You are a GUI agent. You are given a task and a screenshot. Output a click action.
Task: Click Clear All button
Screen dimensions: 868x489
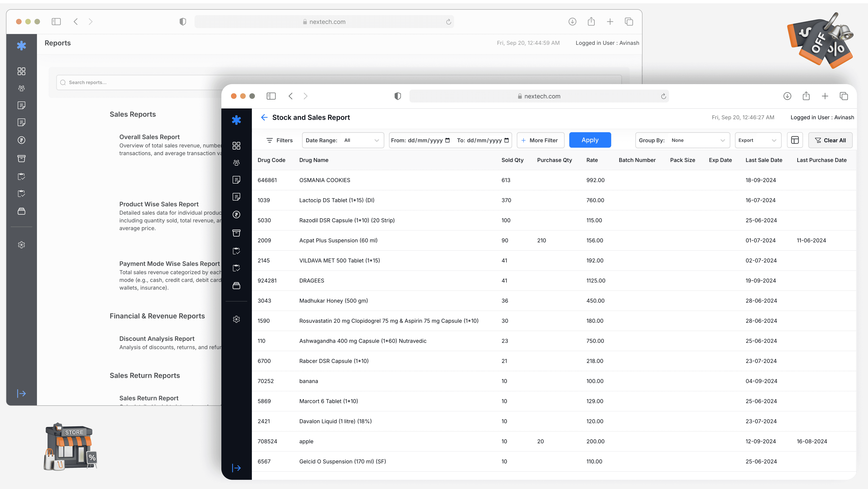(x=830, y=140)
